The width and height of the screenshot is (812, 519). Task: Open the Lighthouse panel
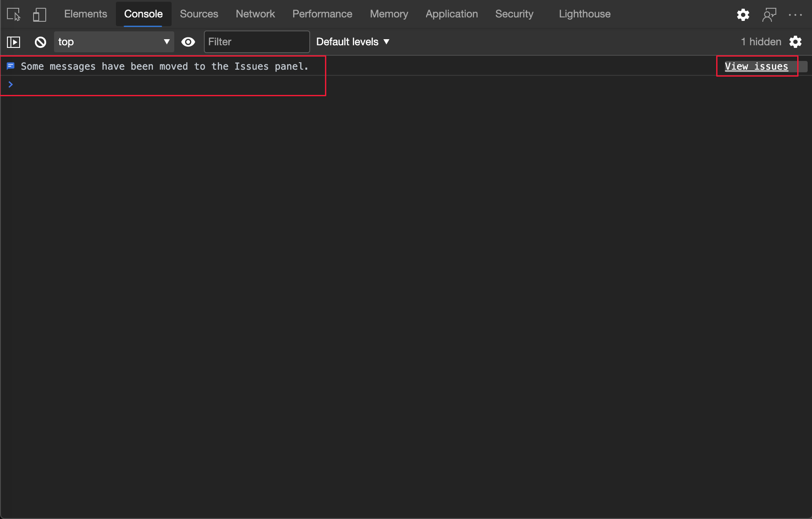pos(584,13)
